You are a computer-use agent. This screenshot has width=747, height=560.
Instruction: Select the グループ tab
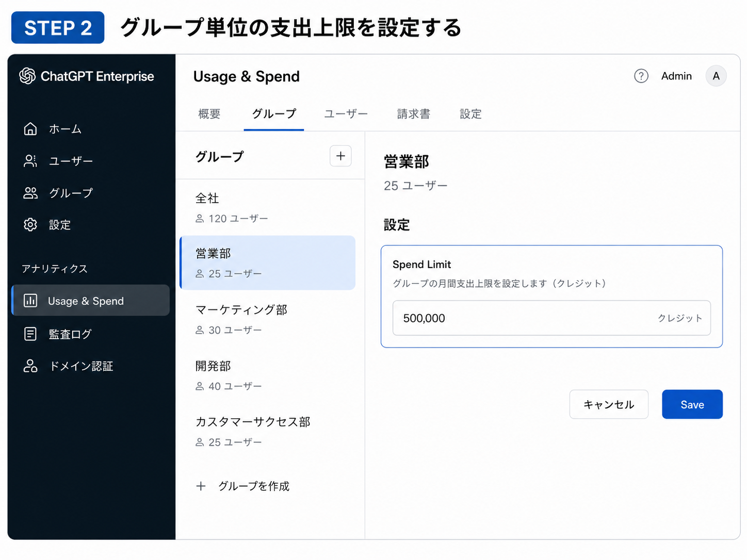pyautogui.click(x=274, y=114)
